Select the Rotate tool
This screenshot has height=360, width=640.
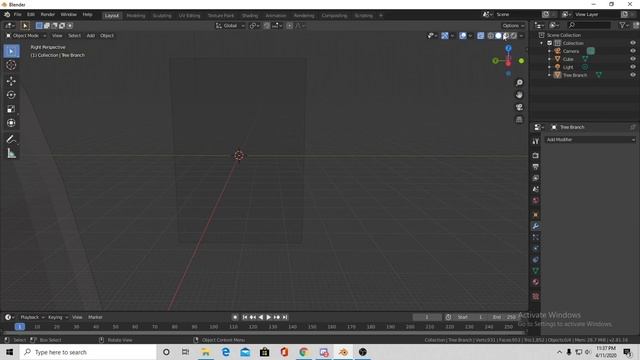point(11,95)
